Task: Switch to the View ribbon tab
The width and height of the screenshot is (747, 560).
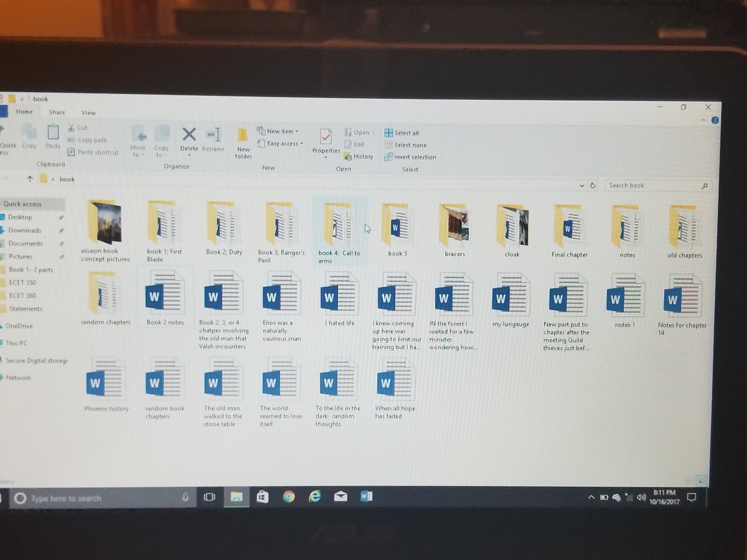Action: (x=88, y=113)
